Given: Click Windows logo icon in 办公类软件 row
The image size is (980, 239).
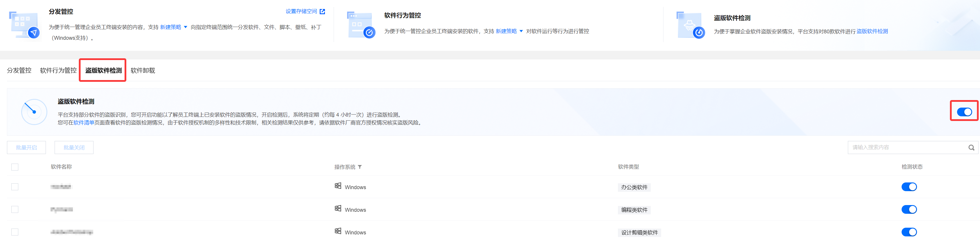Looking at the screenshot, I should [338, 186].
